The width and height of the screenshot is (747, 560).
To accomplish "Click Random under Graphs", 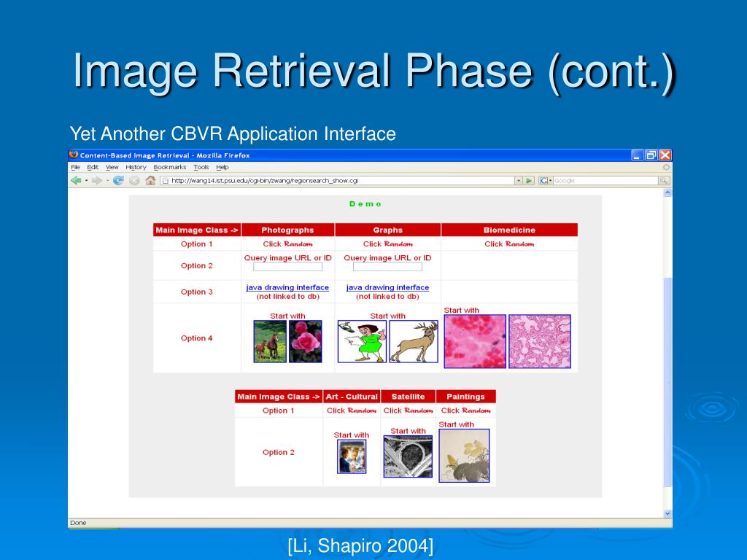I will click(x=398, y=244).
